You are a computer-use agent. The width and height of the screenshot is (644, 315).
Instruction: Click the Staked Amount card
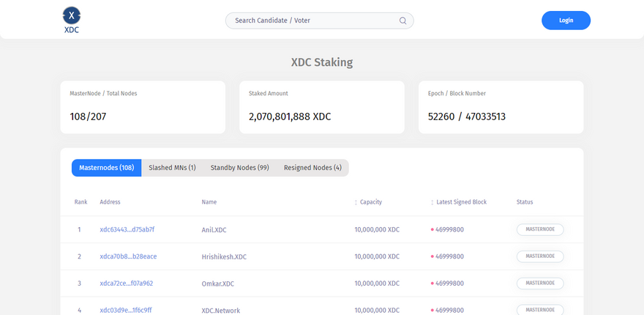(x=321, y=107)
